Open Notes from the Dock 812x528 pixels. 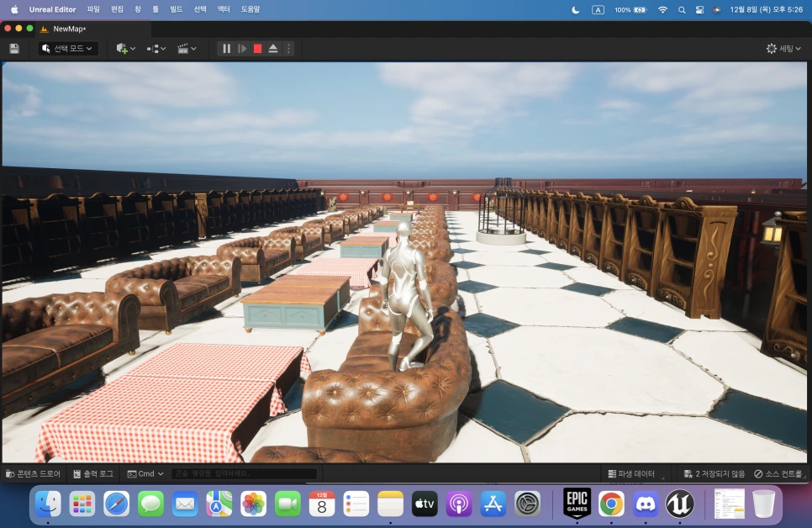[390, 504]
